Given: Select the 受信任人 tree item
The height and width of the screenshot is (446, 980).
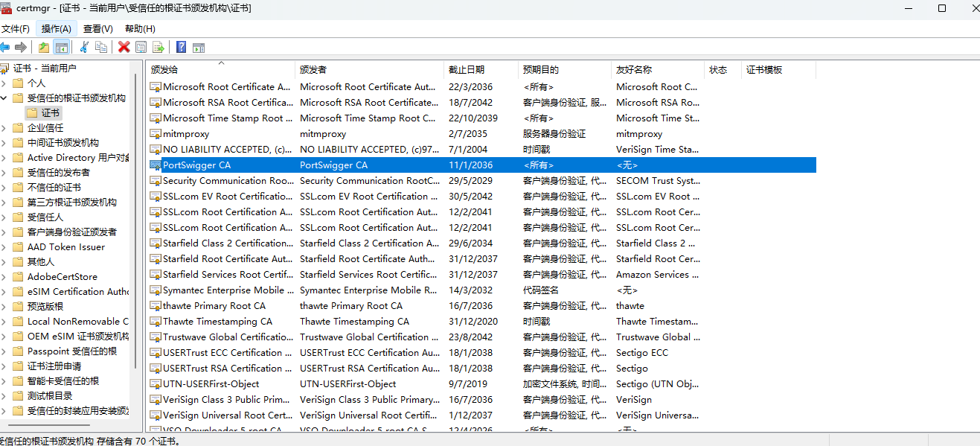Looking at the screenshot, I should pyautogui.click(x=45, y=217).
